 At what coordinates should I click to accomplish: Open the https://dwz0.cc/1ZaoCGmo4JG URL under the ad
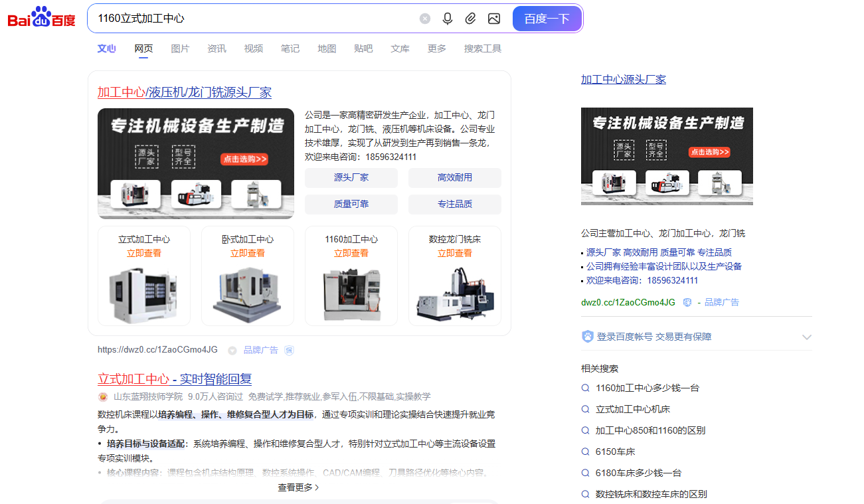tap(157, 350)
